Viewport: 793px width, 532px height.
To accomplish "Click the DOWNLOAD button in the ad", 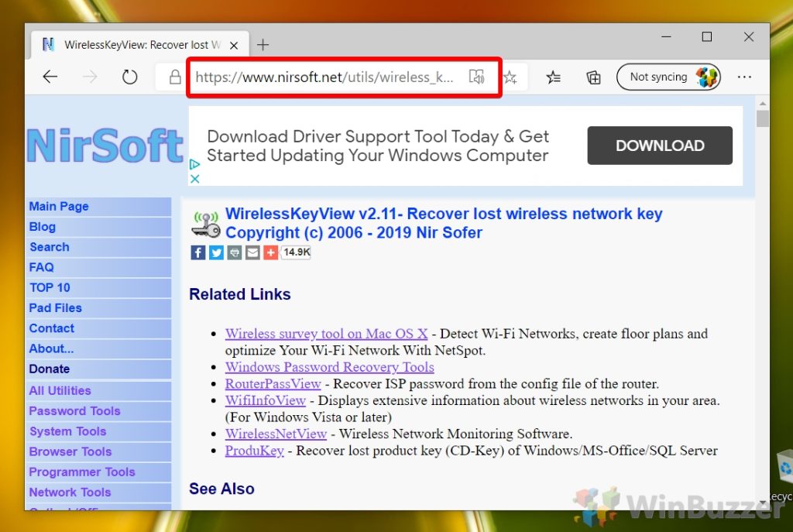I will (x=660, y=146).
